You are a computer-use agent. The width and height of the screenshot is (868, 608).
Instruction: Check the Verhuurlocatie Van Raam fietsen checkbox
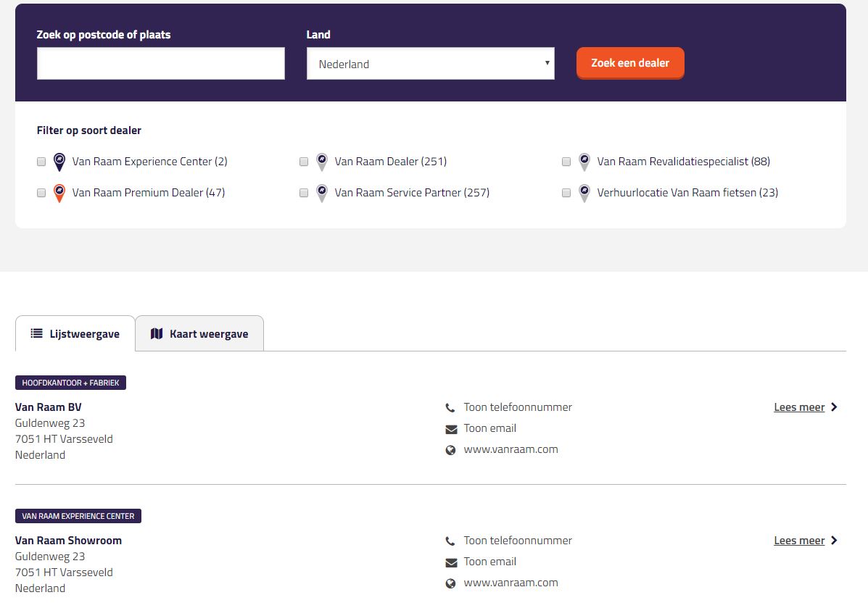click(x=566, y=193)
